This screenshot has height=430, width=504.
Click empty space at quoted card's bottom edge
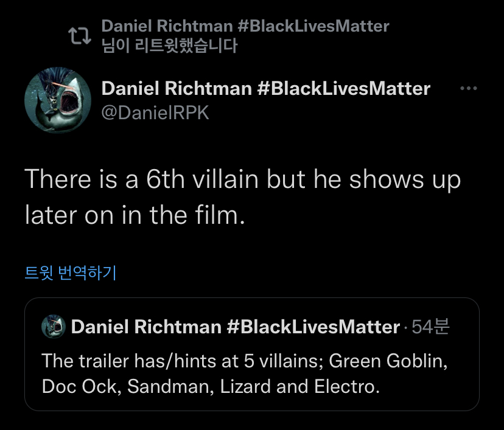(x=251, y=404)
